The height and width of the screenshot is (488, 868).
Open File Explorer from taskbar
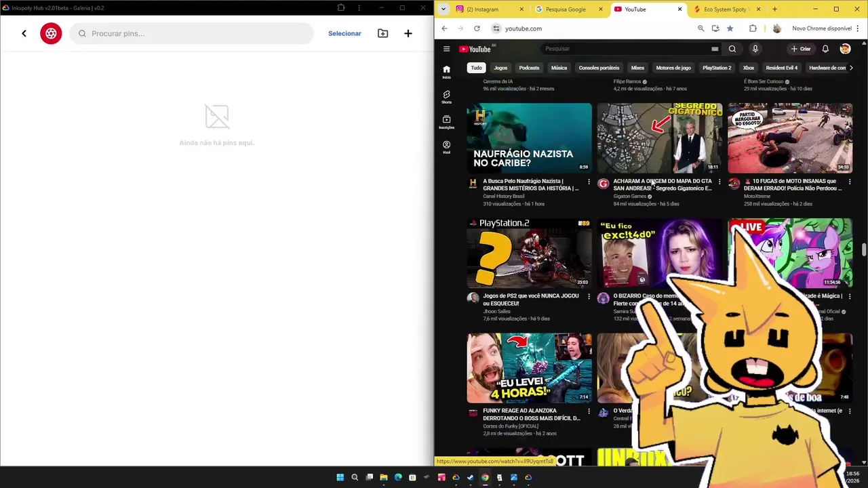(x=383, y=477)
